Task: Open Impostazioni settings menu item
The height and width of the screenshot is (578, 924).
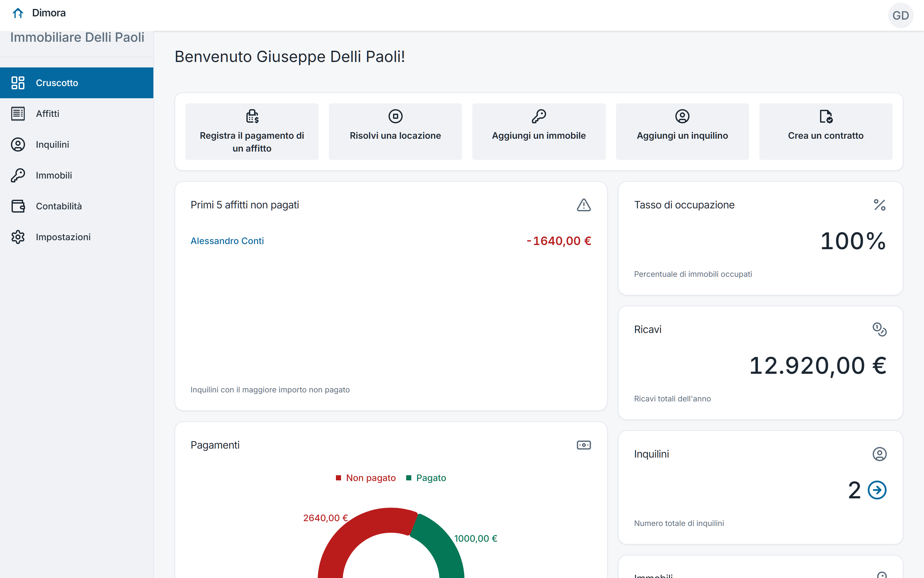Action: 77,237
